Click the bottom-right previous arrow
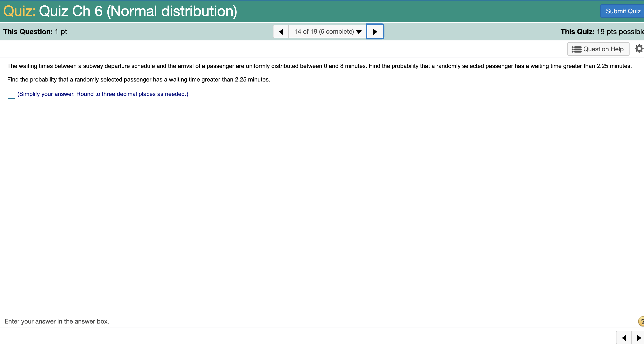The height and width of the screenshot is (347, 644). (x=624, y=338)
